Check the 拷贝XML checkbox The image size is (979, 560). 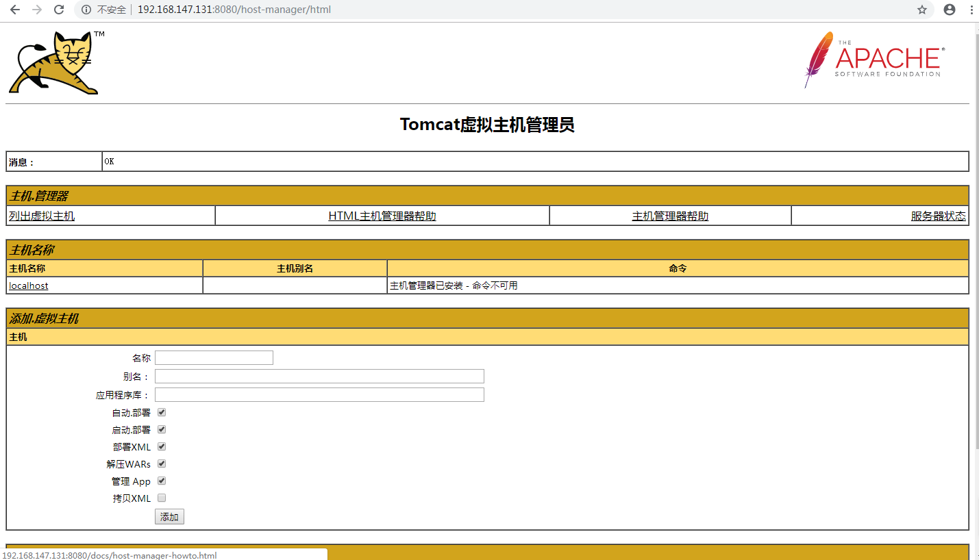pos(162,498)
